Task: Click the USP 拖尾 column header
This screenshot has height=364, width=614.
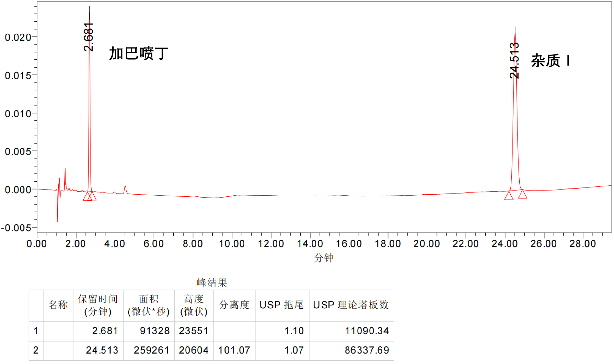Action: point(282,305)
